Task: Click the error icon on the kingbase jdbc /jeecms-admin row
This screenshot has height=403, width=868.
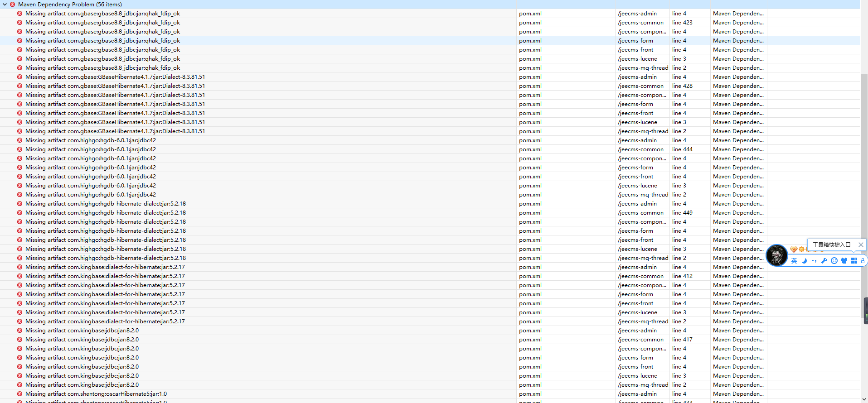Action: [19, 331]
